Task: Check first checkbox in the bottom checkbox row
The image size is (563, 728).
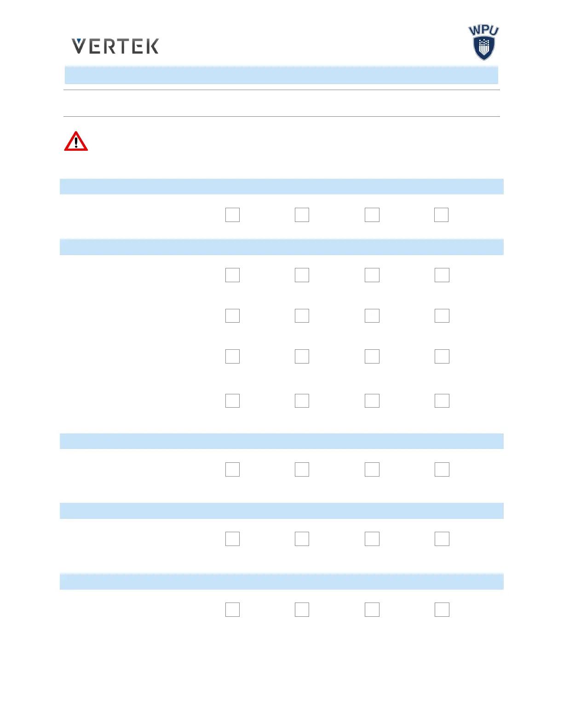Action: pos(232,609)
